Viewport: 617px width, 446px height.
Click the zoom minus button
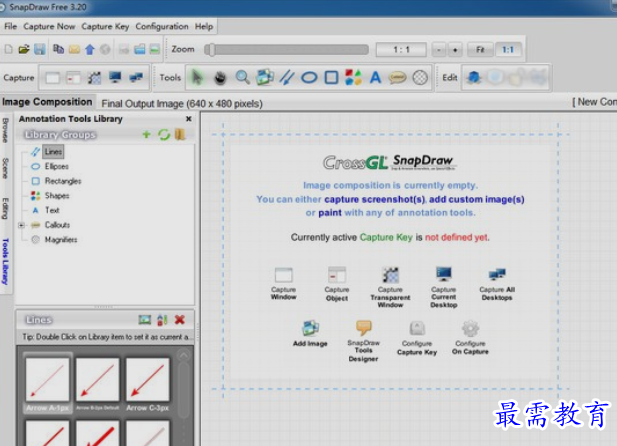coord(439,50)
